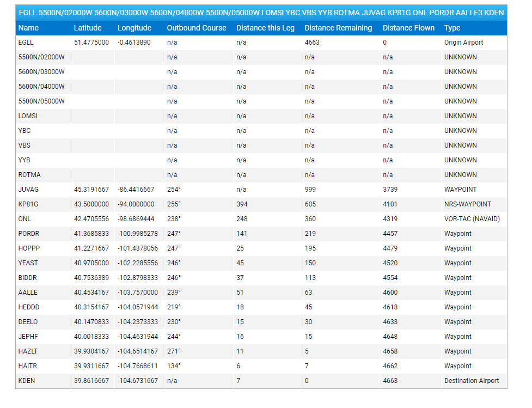This screenshot has height=408, width=532.
Task: Click EGLL latitude value 51.4775000
Action: pyautogui.click(x=91, y=42)
